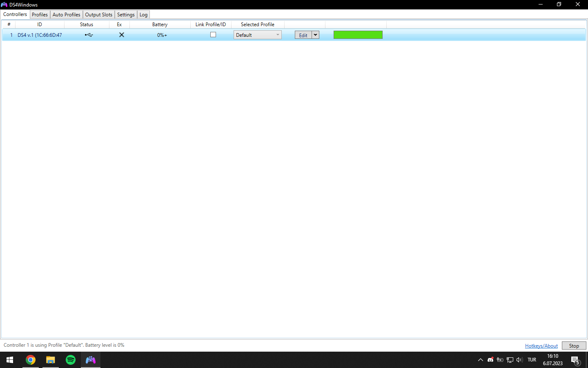The height and width of the screenshot is (368, 588).
Task: Restore down the DS4Windows window
Action: (559, 4)
